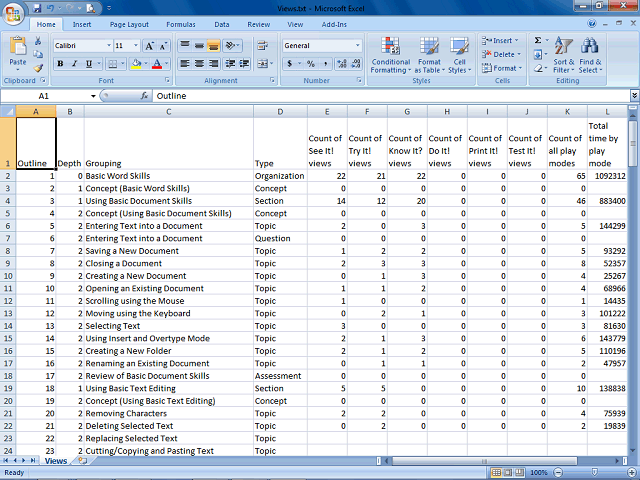This screenshot has height=480, width=640.
Task: Open the red font color swatch
Action: (x=157, y=63)
